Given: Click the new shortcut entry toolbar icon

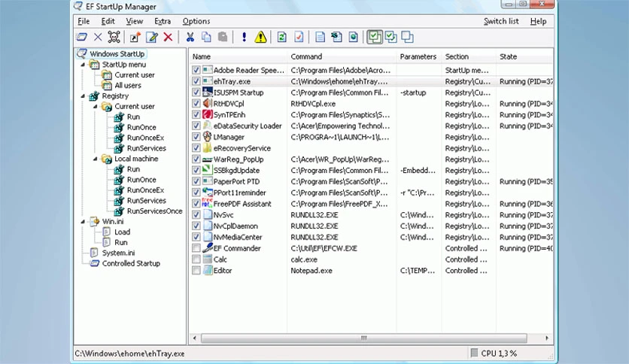Looking at the screenshot, I should 135,38.
